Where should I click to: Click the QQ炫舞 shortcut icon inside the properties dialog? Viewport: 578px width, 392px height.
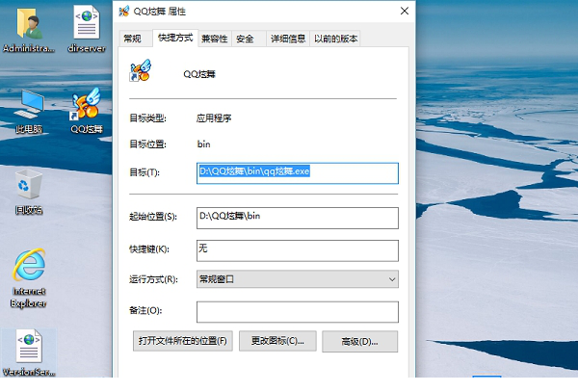[x=141, y=70]
